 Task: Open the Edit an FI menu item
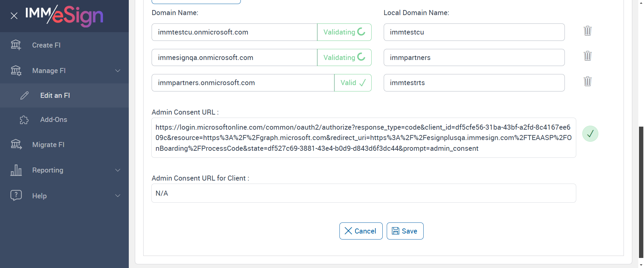click(x=55, y=95)
